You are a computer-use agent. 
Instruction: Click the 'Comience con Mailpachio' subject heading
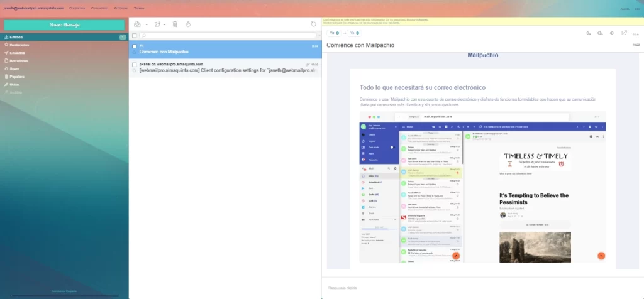pyautogui.click(x=360, y=45)
